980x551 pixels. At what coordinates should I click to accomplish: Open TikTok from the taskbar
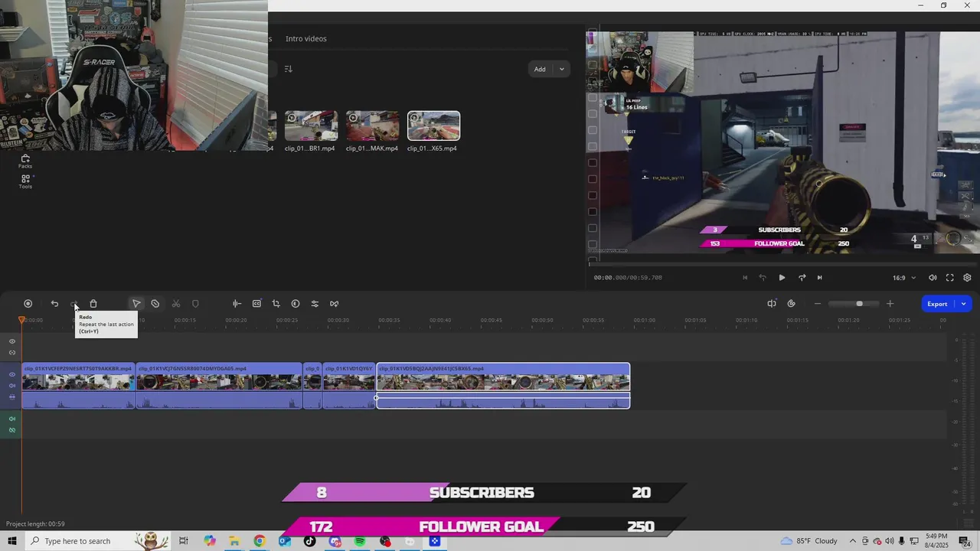309,541
